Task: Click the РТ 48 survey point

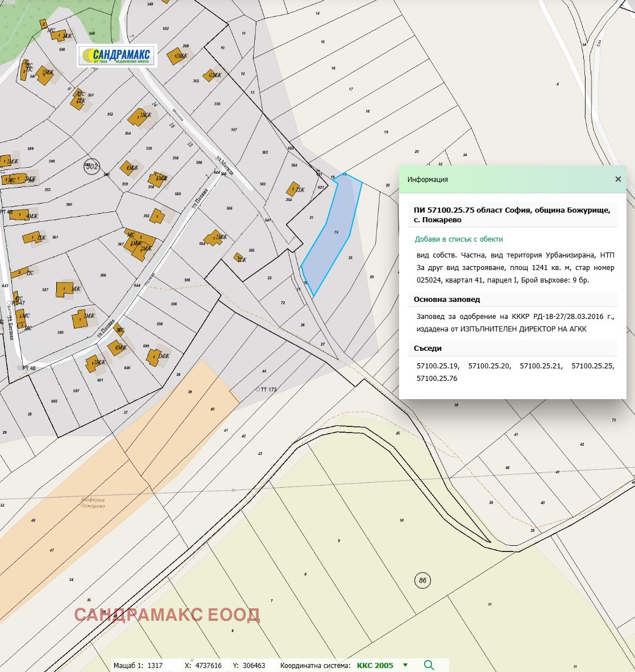Action: (x=20, y=368)
